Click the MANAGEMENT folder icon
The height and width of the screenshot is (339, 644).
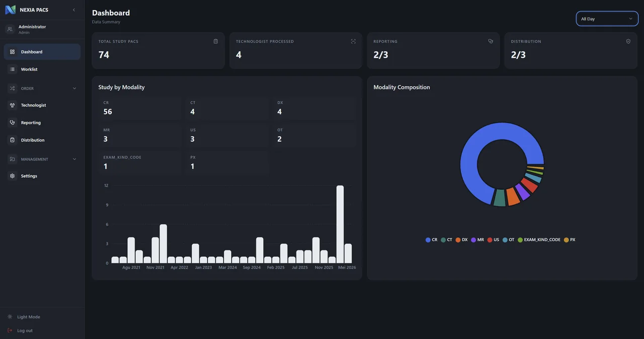coord(12,159)
